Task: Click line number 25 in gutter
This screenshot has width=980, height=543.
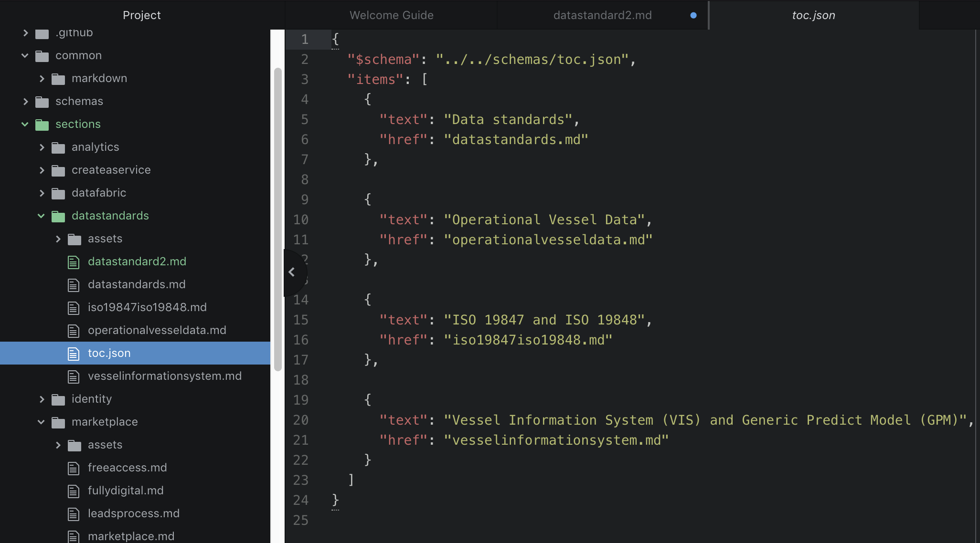Action: [x=301, y=520]
